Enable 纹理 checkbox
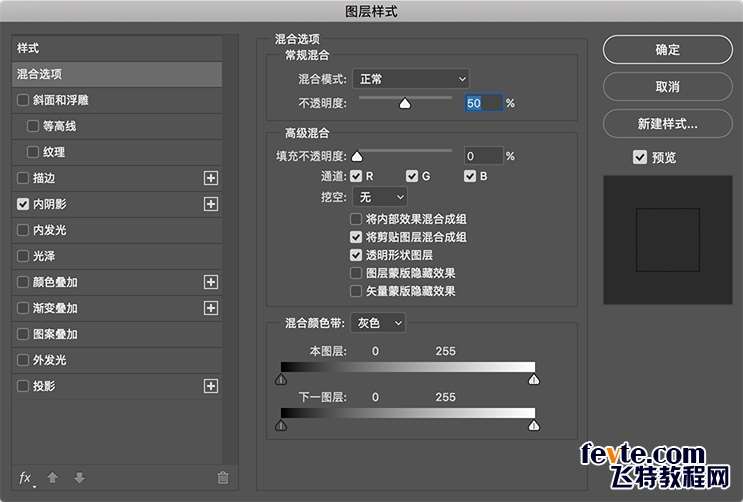The height and width of the screenshot is (502, 743). point(33,152)
